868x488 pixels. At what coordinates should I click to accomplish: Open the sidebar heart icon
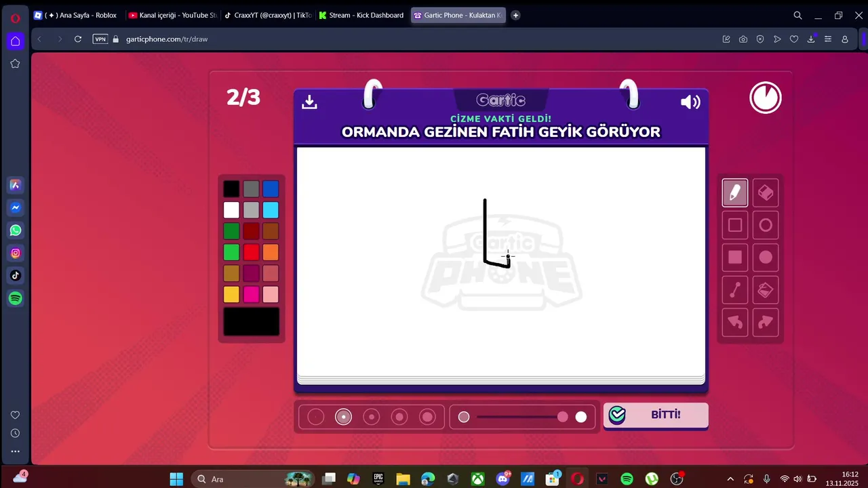pyautogui.click(x=15, y=415)
